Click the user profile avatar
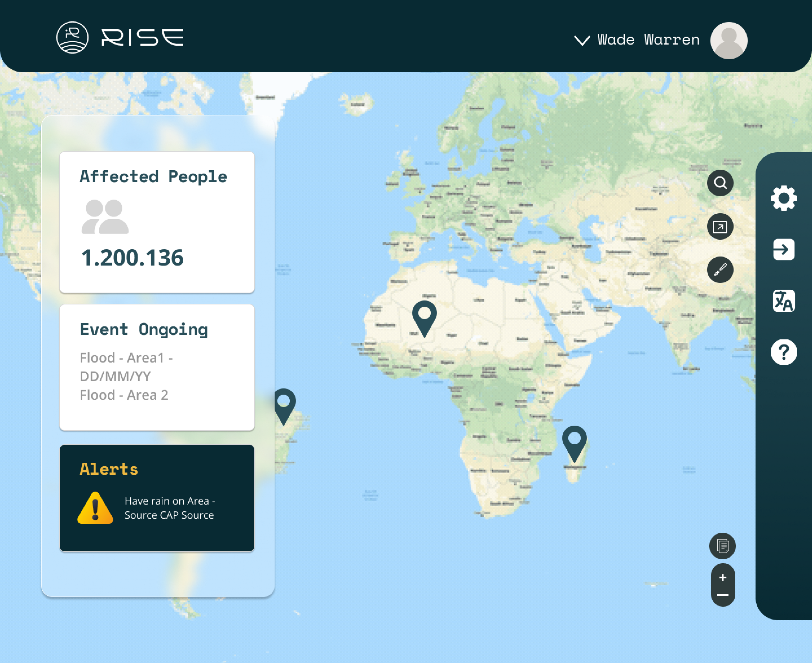The height and width of the screenshot is (663, 812). (728, 40)
